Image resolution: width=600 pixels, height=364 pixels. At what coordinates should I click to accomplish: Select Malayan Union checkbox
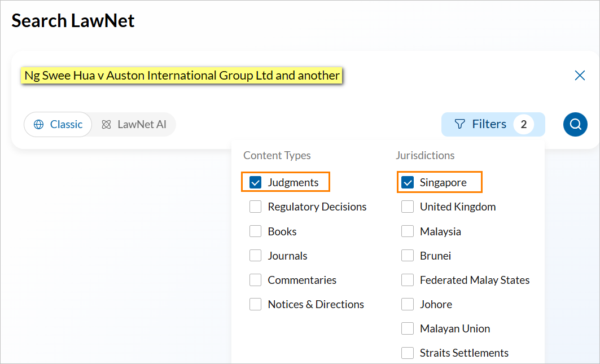(408, 328)
